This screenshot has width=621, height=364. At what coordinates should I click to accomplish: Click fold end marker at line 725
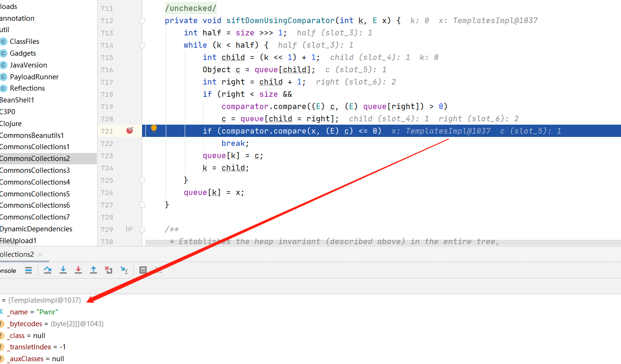pyautogui.click(x=142, y=180)
